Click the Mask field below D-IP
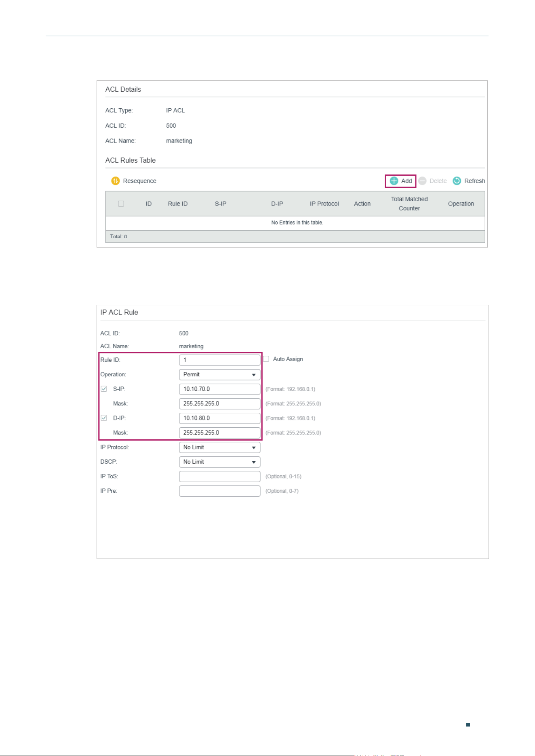Screen dimensions: 535x756 pos(219,433)
